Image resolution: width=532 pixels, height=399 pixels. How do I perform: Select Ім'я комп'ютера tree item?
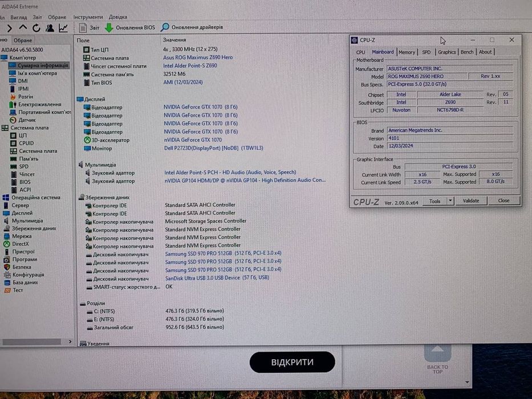[33, 73]
